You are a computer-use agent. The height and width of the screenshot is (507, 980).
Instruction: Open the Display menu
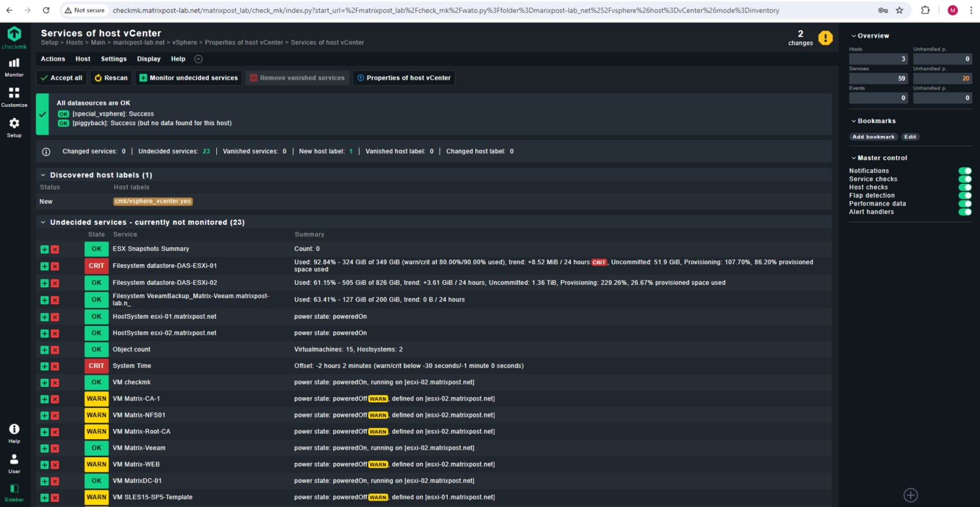tap(149, 59)
